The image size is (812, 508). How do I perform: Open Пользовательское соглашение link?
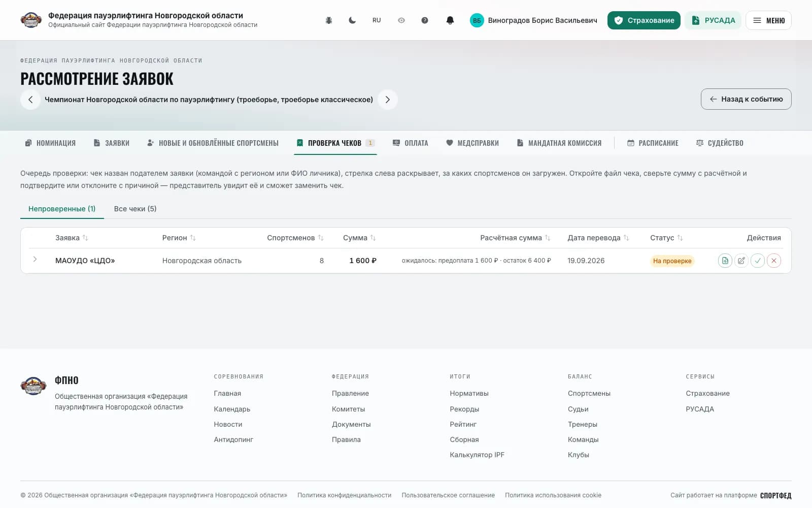(x=448, y=495)
